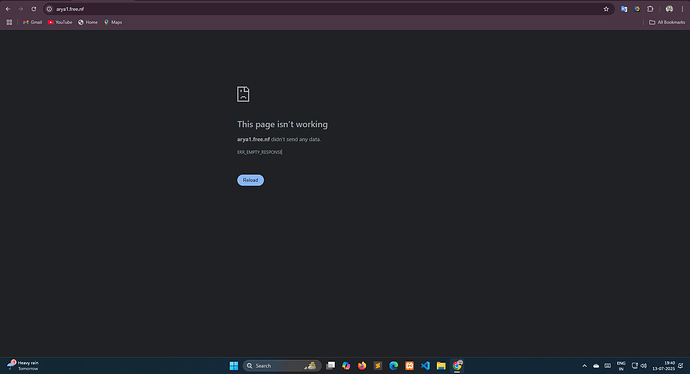Open the Google Translate extension
The image size is (690, 374).
click(x=624, y=9)
